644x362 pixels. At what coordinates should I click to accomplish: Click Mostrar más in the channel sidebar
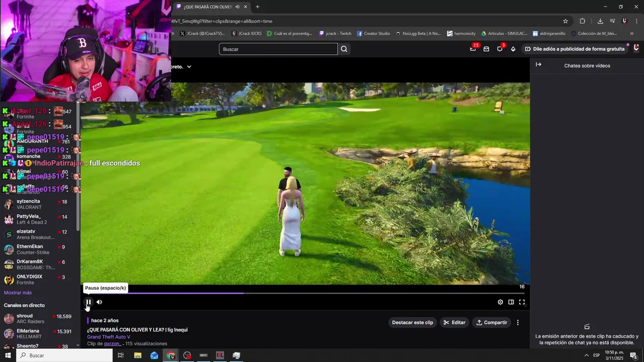click(18, 293)
